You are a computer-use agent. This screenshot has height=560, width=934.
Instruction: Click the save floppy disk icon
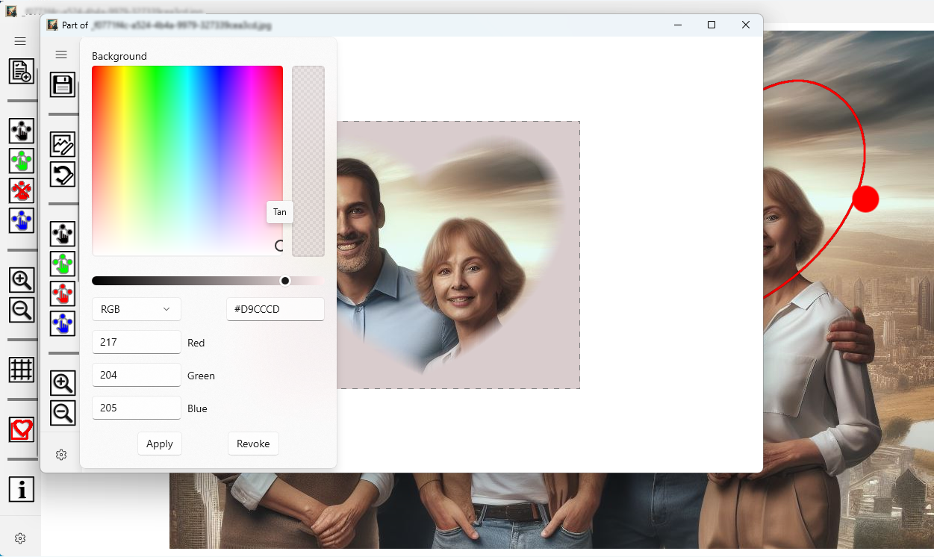tap(63, 84)
